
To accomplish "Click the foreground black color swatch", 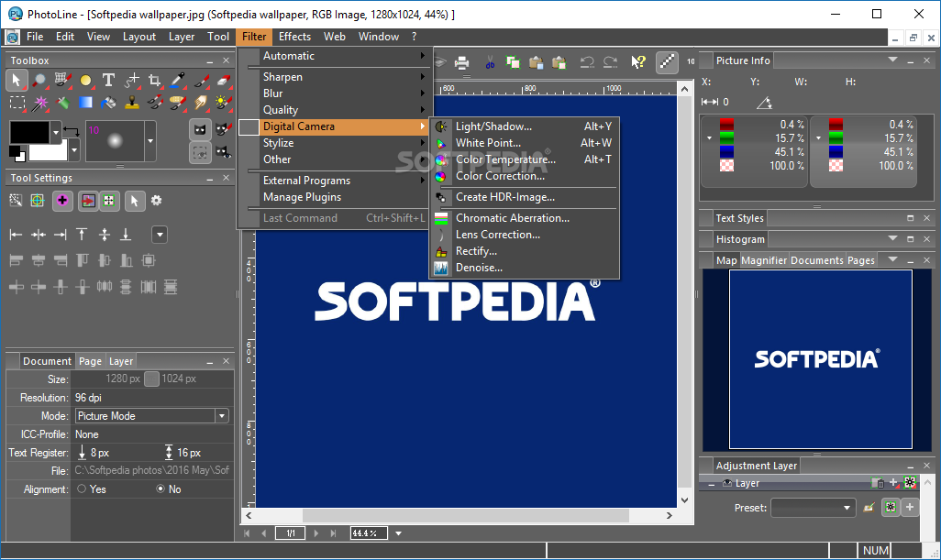I will click(29, 132).
